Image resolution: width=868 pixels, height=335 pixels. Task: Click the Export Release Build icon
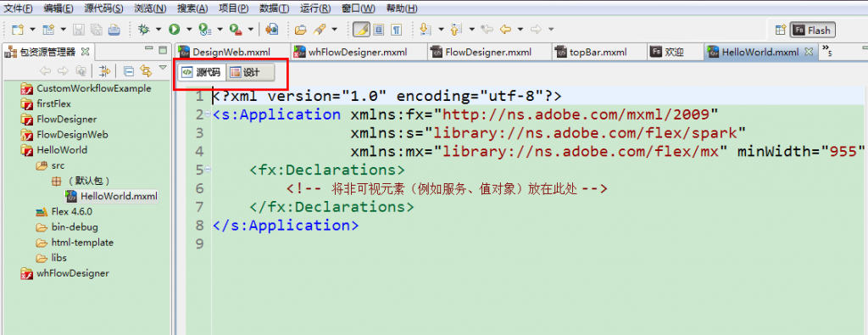(x=271, y=30)
